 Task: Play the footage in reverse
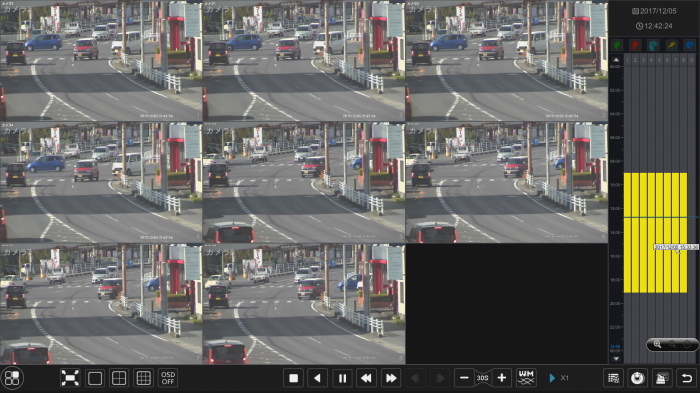coord(317,378)
